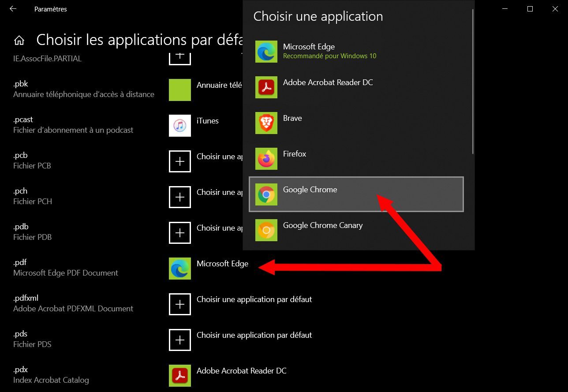The height and width of the screenshot is (392, 568).
Task: Click the 'Fichier PCB' description
Action: pyautogui.click(x=32, y=166)
